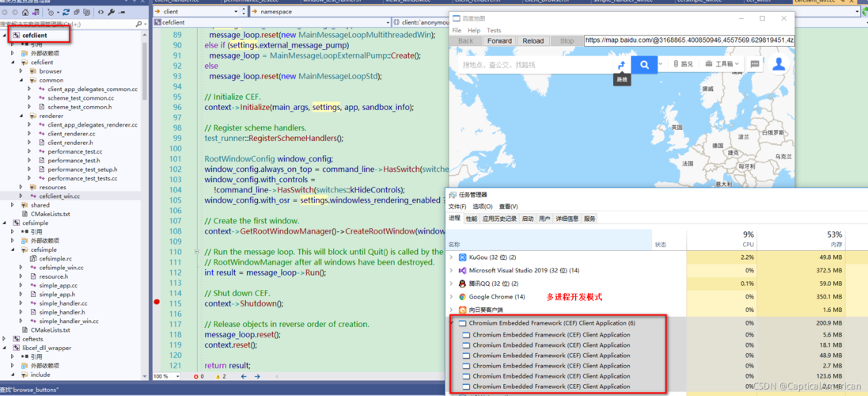Click the user avatar icon in Baidu map
868x396 pixels.
[779, 64]
